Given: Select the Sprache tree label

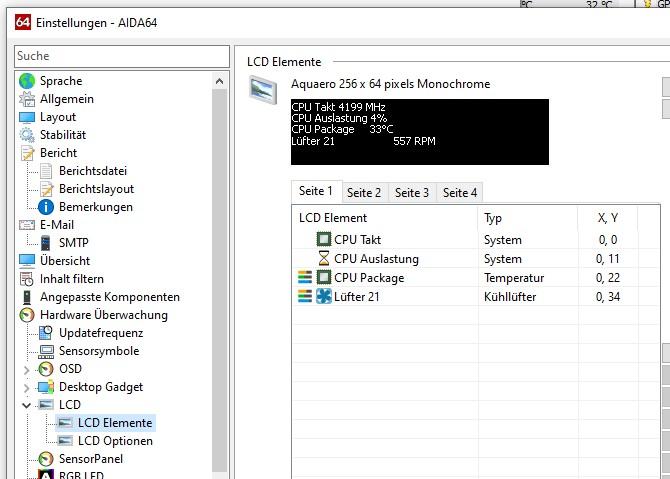Looking at the screenshot, I should tap(61, 81).
